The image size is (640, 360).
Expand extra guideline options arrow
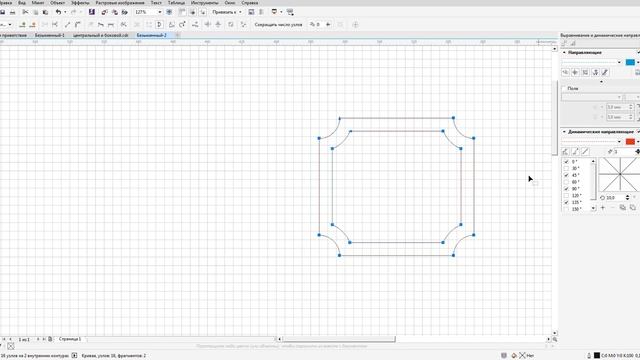tap(601, 82)
